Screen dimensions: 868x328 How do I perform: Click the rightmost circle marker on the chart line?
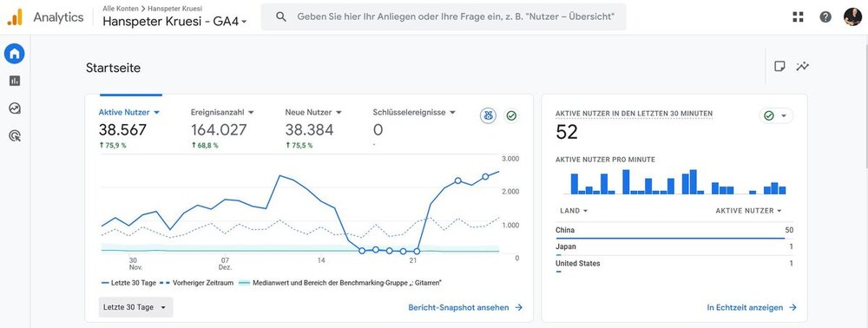[485, 176]
